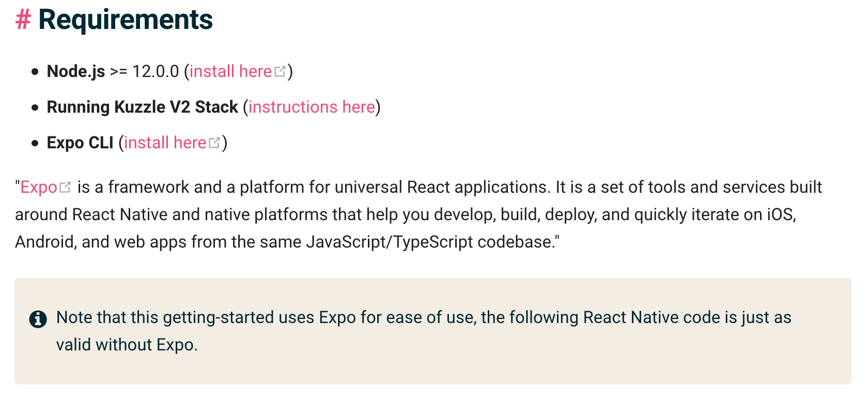
Task: Click the 12.0.0 version text
Action: click(x=156, y=71)
